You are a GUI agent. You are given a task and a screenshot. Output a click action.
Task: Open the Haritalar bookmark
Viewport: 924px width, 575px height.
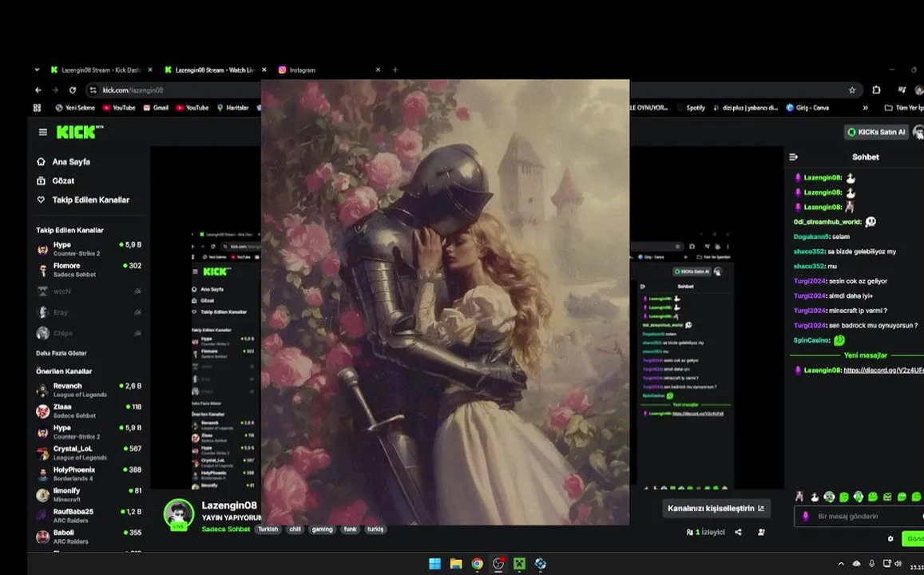tap(232, 108)
